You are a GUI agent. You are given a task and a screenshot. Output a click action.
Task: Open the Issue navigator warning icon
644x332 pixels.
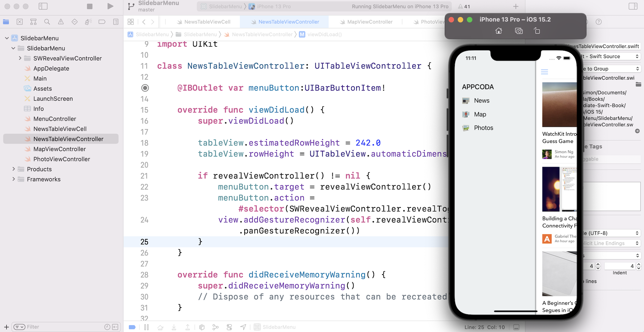tap(61, 22)
